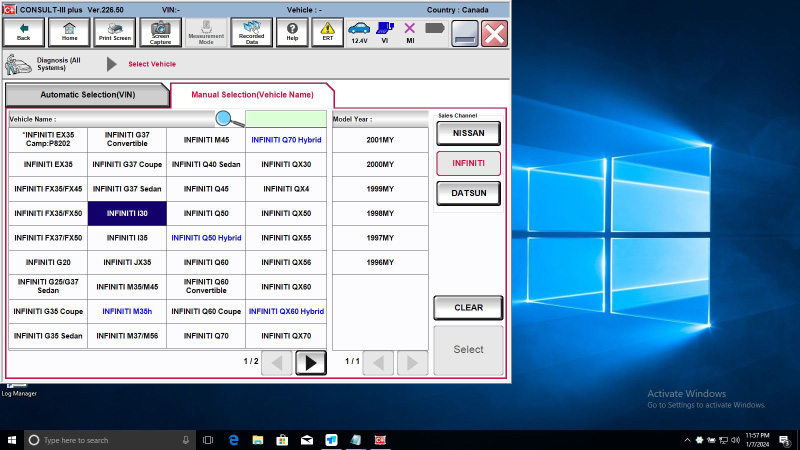Choose the NISSAN sales channel

pos(468,133)
